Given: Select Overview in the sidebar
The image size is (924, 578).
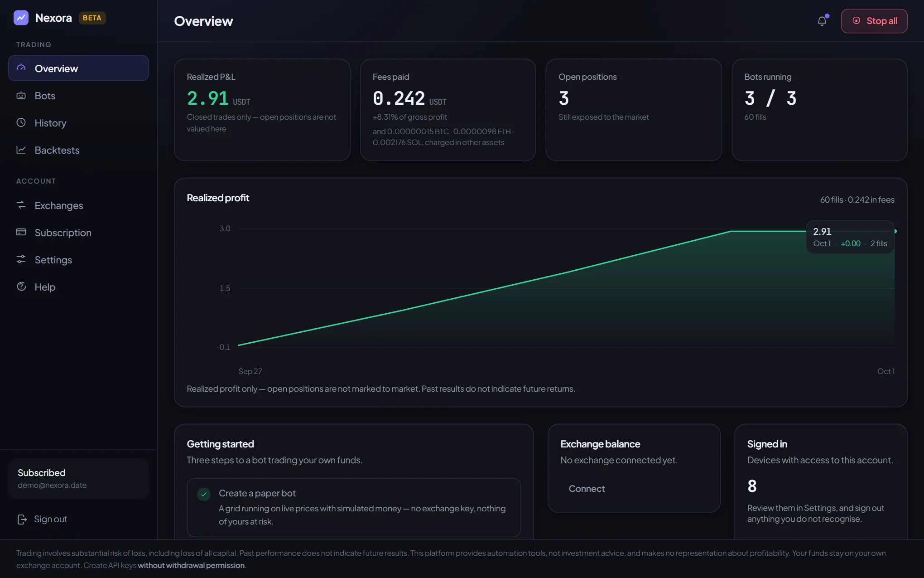Looking at the screenshot, I should (x=78, y=68).
